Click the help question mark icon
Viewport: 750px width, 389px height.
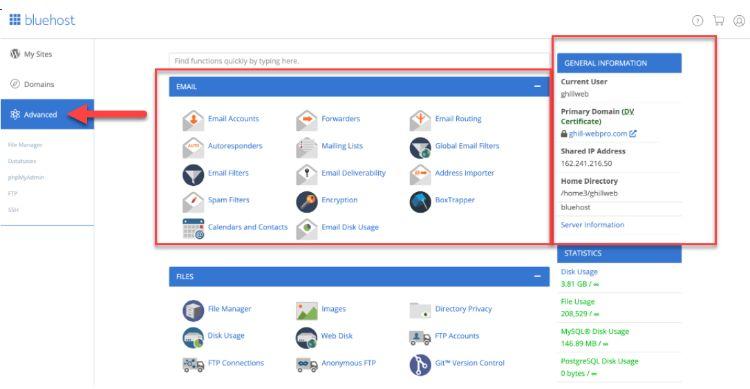(698, 21)
